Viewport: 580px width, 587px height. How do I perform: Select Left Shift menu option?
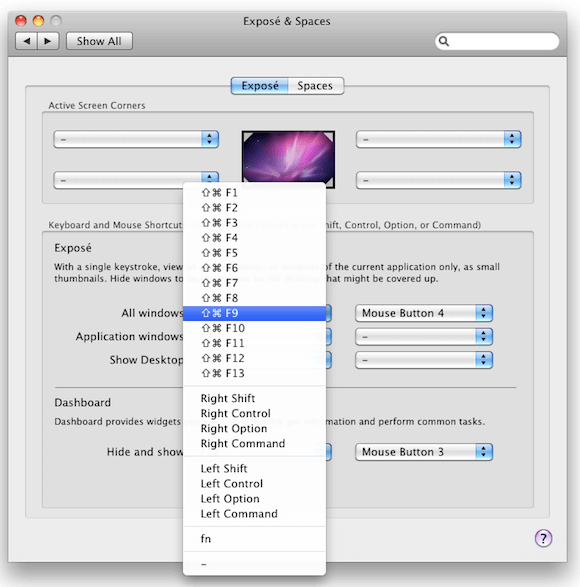tap(254, 469)
